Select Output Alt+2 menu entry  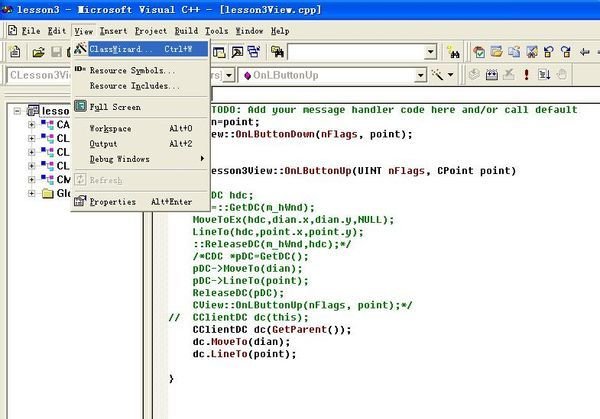141,143
